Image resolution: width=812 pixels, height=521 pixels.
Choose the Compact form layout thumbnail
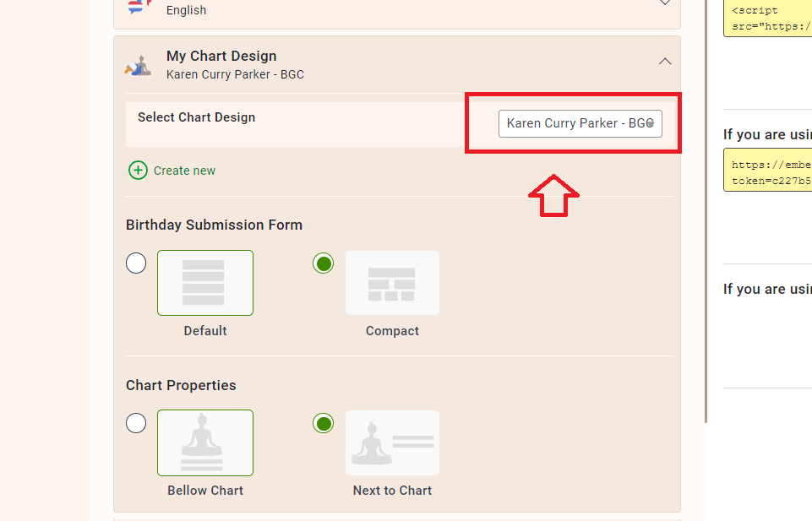(x=393, y=283)
